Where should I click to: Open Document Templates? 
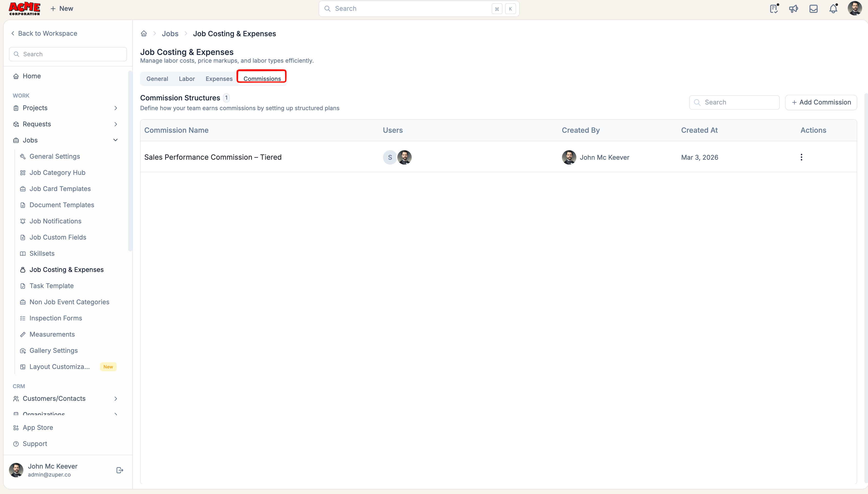click(62, 205)
